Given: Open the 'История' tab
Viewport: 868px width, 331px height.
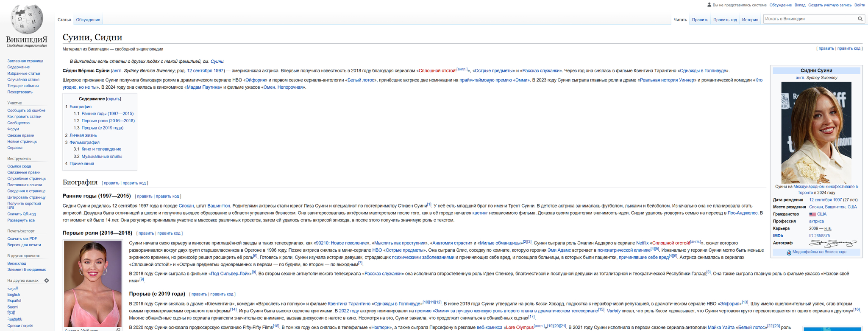Looking at the screenshot, I should pos(750,20).
